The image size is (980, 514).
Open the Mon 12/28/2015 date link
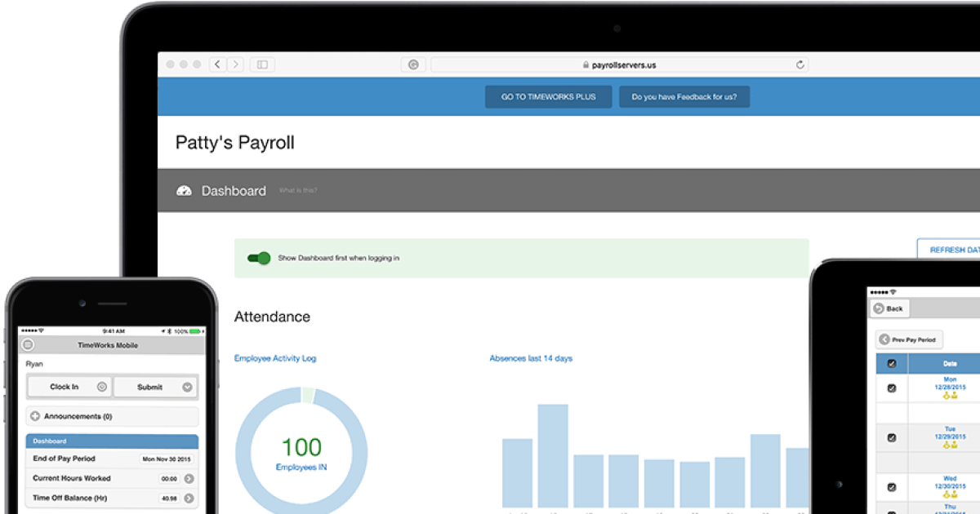950,383
